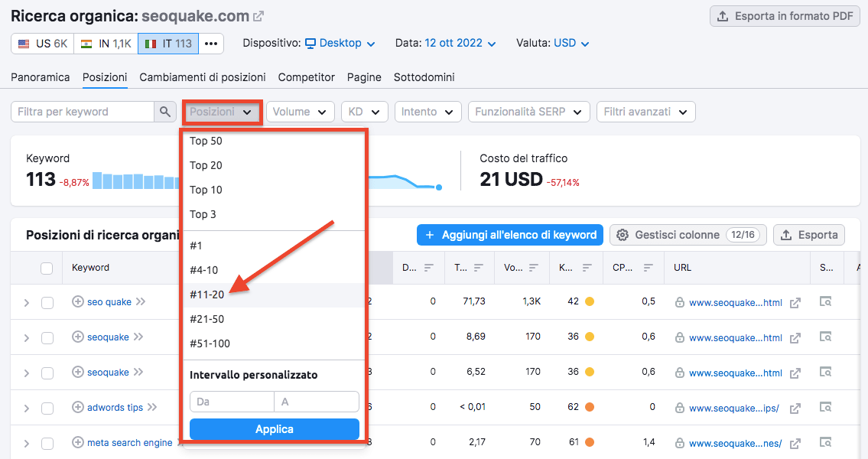This screenshot has height=459, width=868.
Task: Expand the Funzionalità SERP dropdown
Action: (528, 112)
